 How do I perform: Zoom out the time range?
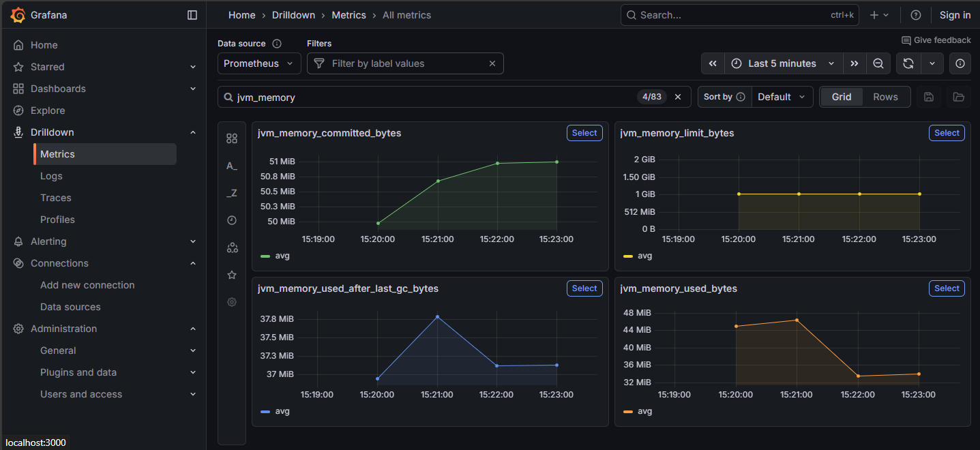[x=878, y=63]
